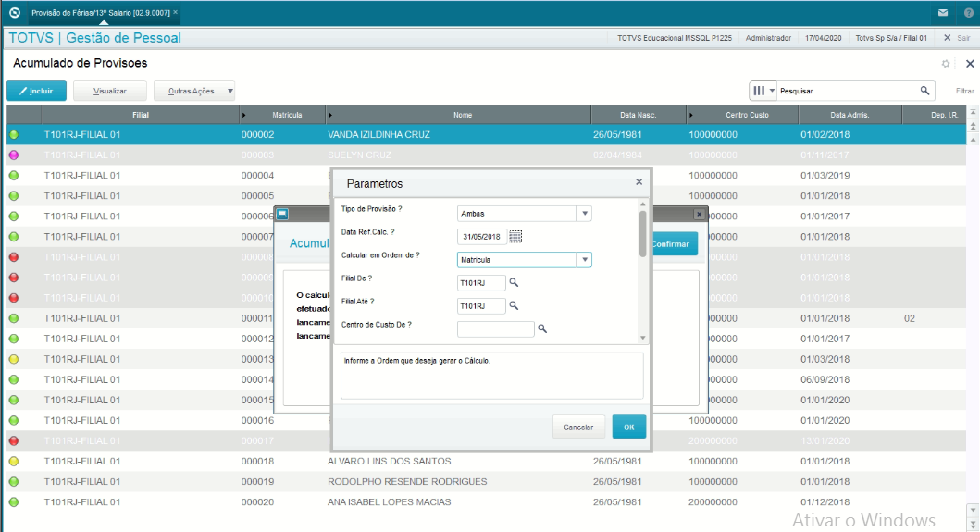Click the Filial De input field

coord(481,282)
